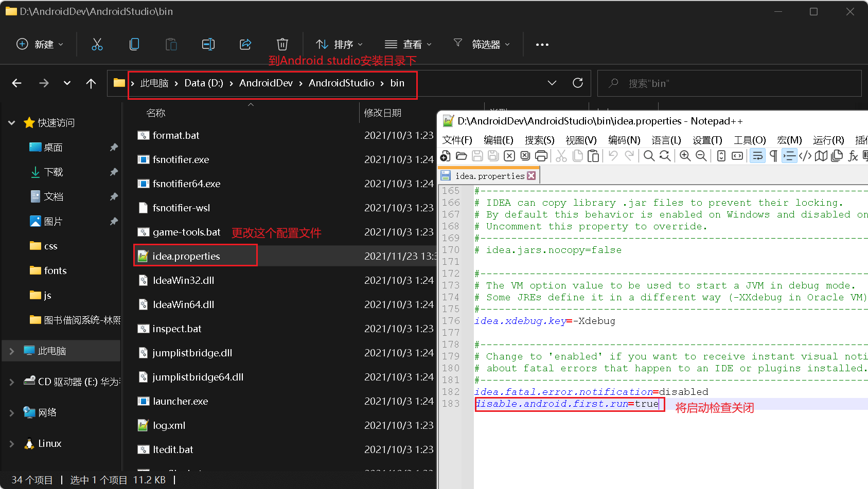Click the Notepad++ Close file toolbar icon
The image size is (868, 489).
[509, 156]
